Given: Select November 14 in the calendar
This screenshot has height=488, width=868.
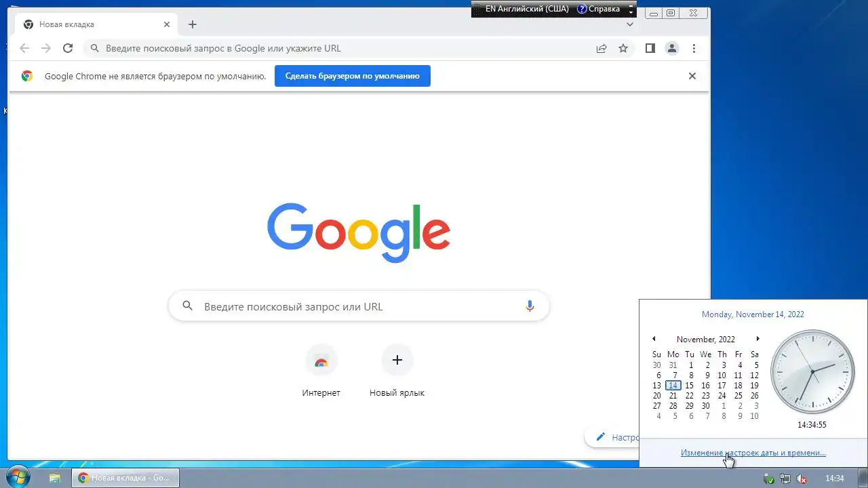Looking at the screenshot, I should [x=673, y=385].
